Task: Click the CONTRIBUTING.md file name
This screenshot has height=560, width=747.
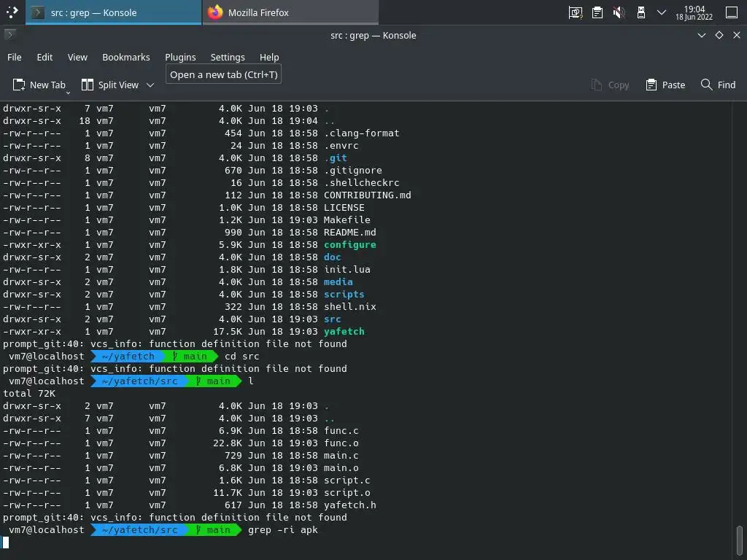Action: pyautogui.click(x=368, y=195)
